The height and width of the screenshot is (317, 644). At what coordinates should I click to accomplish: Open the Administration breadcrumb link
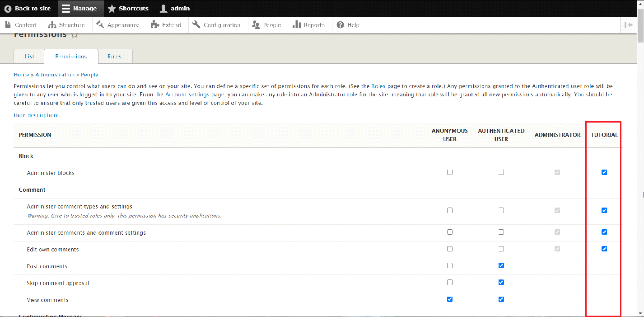coord(55,75)
